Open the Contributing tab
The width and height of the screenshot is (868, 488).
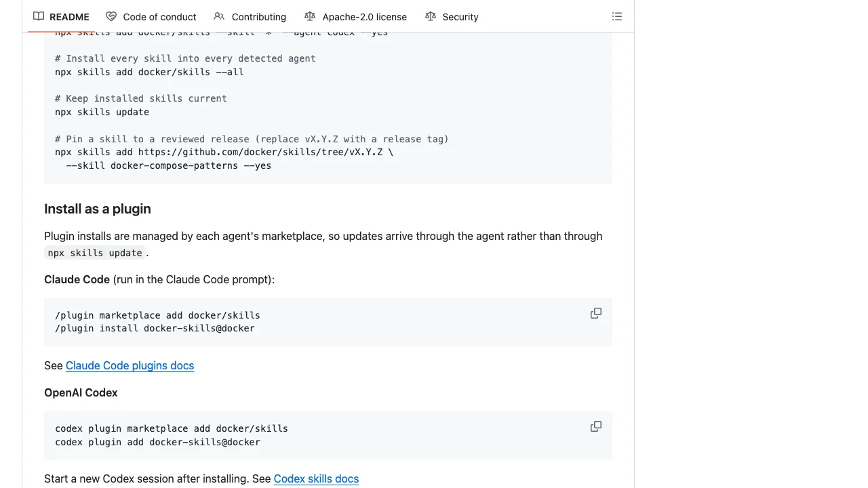pyautogui.click(x=250, y=16)
